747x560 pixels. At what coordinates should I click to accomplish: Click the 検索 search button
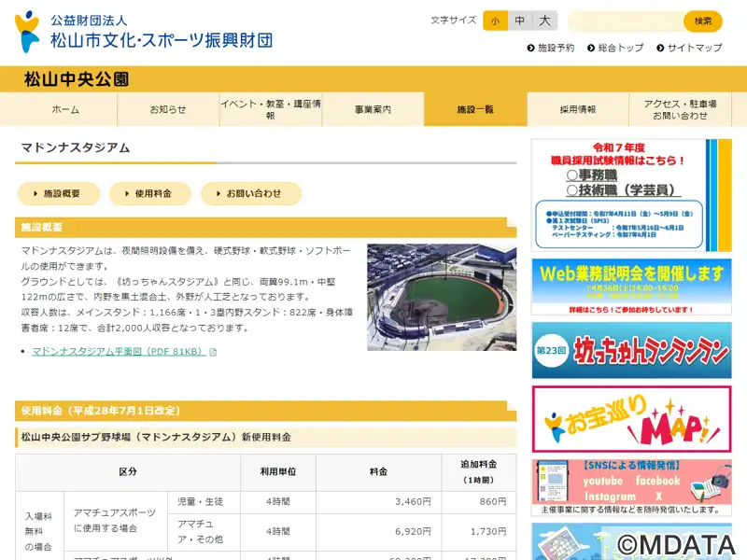pos(703,21)
